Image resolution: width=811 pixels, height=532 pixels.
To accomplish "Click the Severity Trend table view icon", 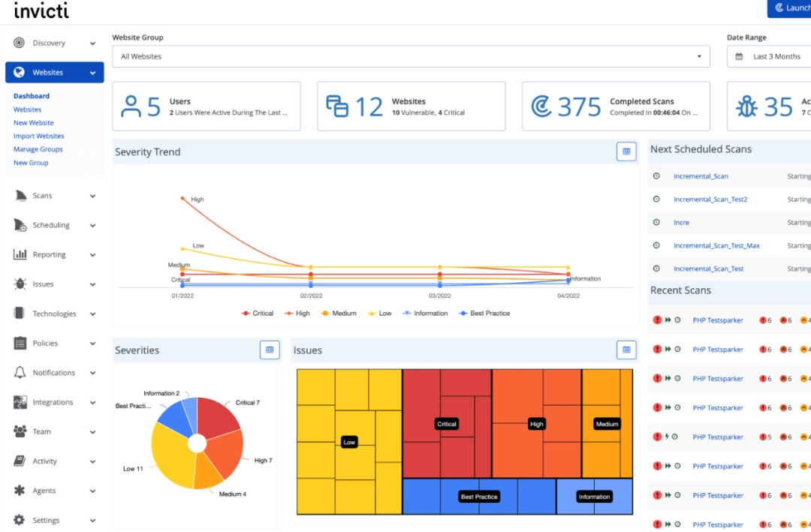I will pyautogui.click(x=626, y=152).
